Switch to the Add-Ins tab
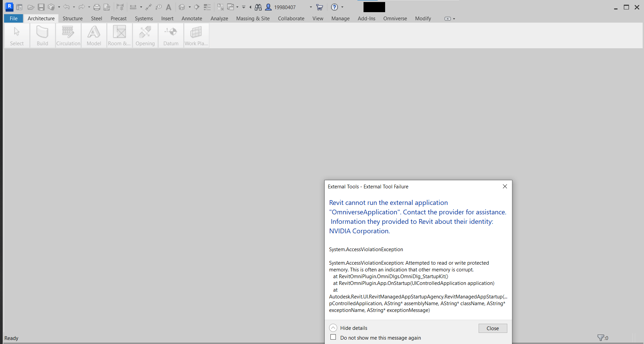The height and width of the screenshot is (344, 644). 366,19
